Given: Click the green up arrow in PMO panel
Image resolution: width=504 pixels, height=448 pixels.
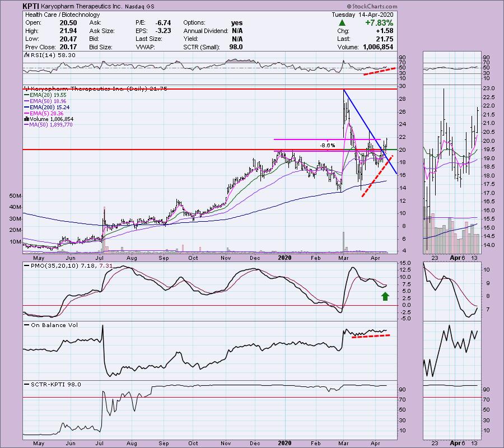Looking at the screenshot, I should click(385, 296).
